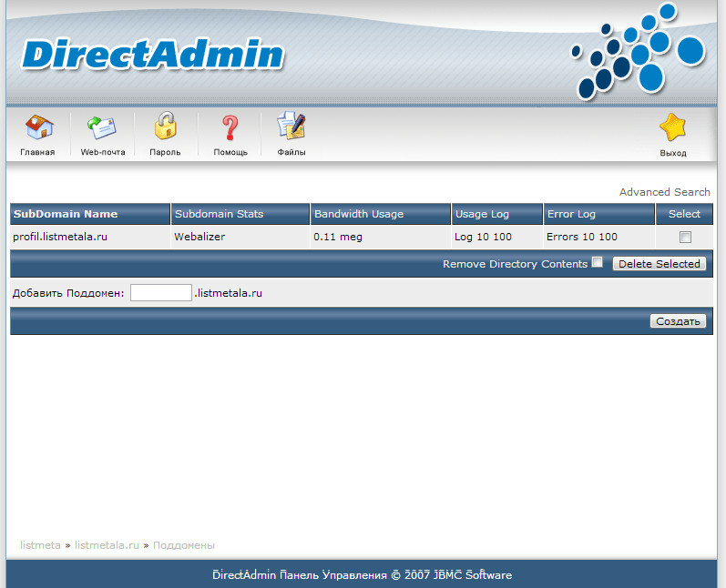Image resolution: width=726 pixels, height=588 pixels.
Task: Open the profil.listmetala.ru subdomain link
Action: (x=60, y=237)
